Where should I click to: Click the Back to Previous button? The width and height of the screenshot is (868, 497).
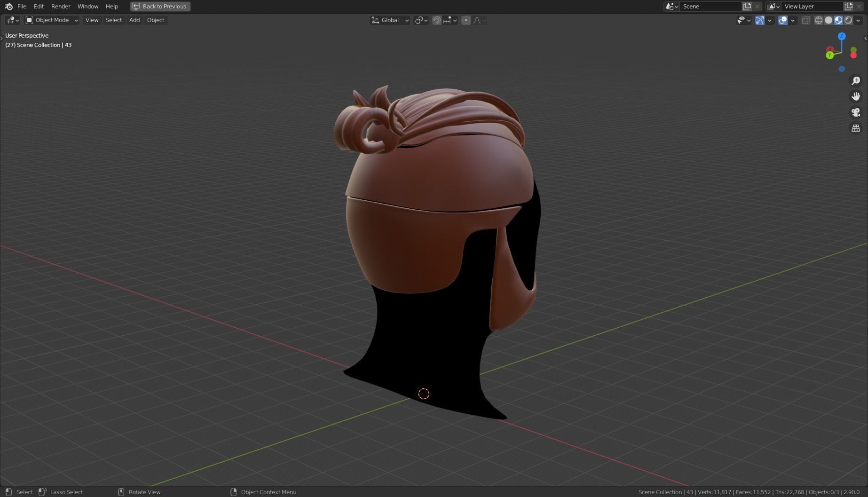pyautogui.click(x=160, y=7)
